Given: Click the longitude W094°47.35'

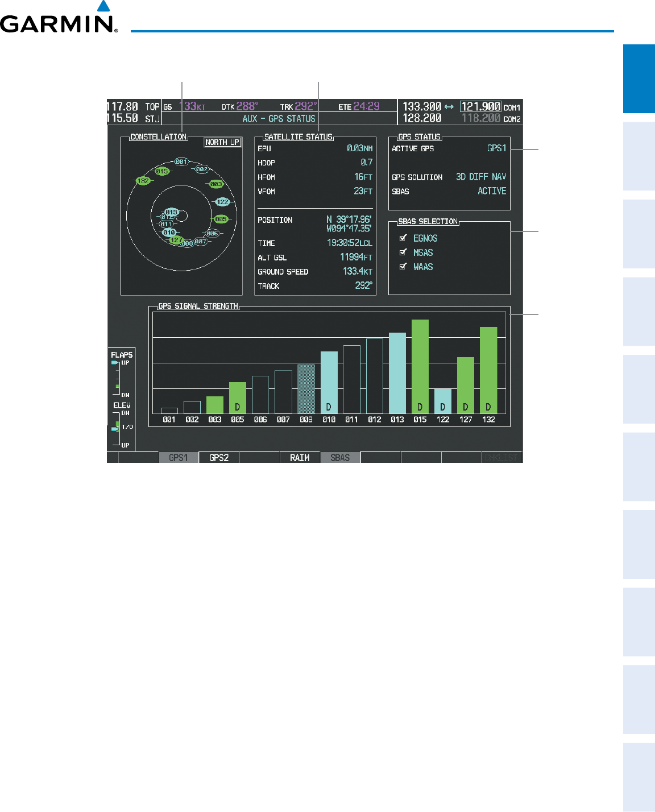Looking at the screenshot, I should click(349, 229).
